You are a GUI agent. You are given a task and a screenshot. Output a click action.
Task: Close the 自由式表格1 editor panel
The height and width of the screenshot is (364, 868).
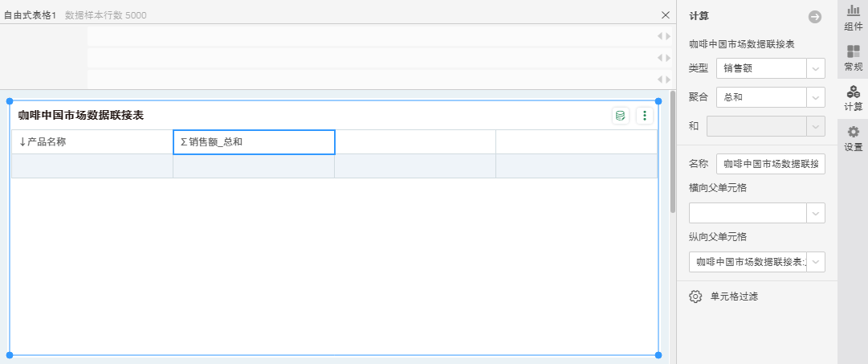point(665,14)
